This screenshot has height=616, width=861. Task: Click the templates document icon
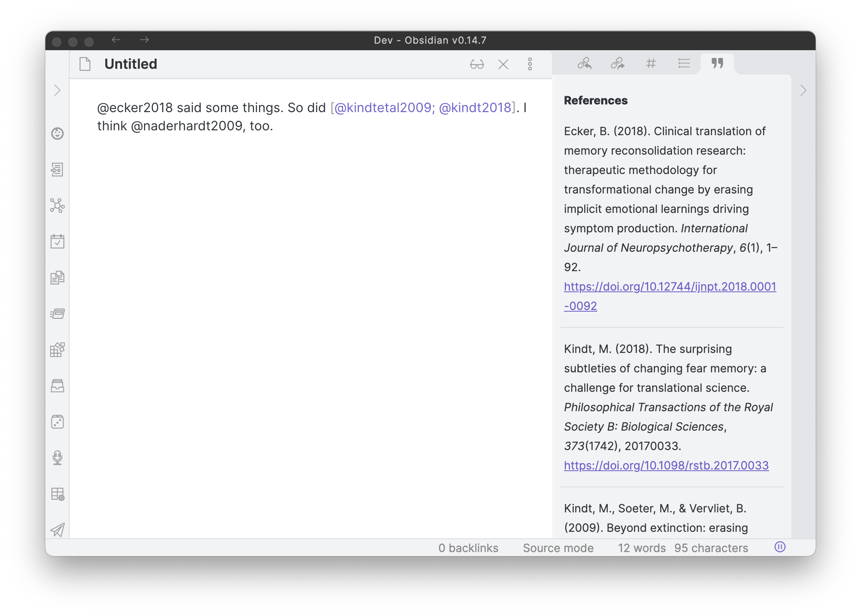pos(57,278)
